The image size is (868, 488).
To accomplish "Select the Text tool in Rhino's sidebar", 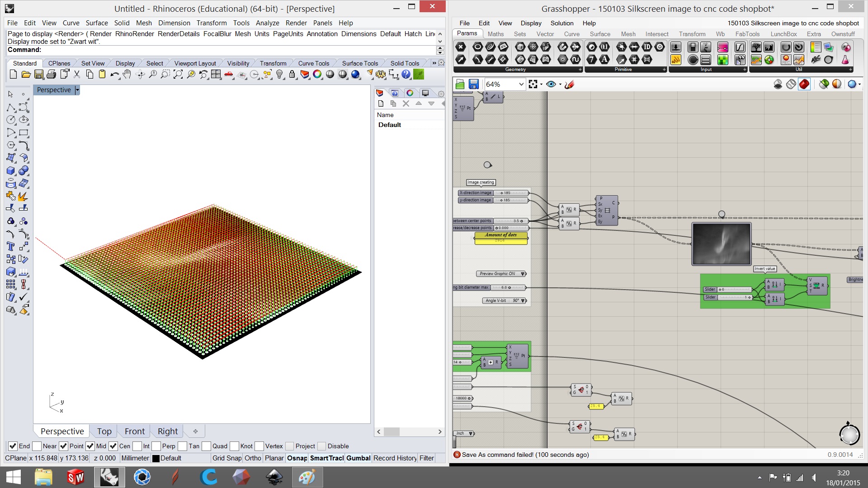I will pyautogui.click(x=10, y=247).
